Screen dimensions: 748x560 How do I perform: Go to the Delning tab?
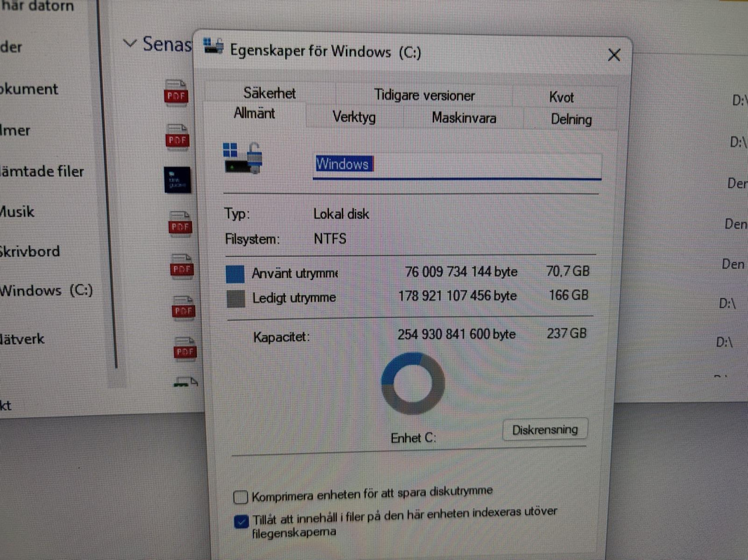point(571,119)
